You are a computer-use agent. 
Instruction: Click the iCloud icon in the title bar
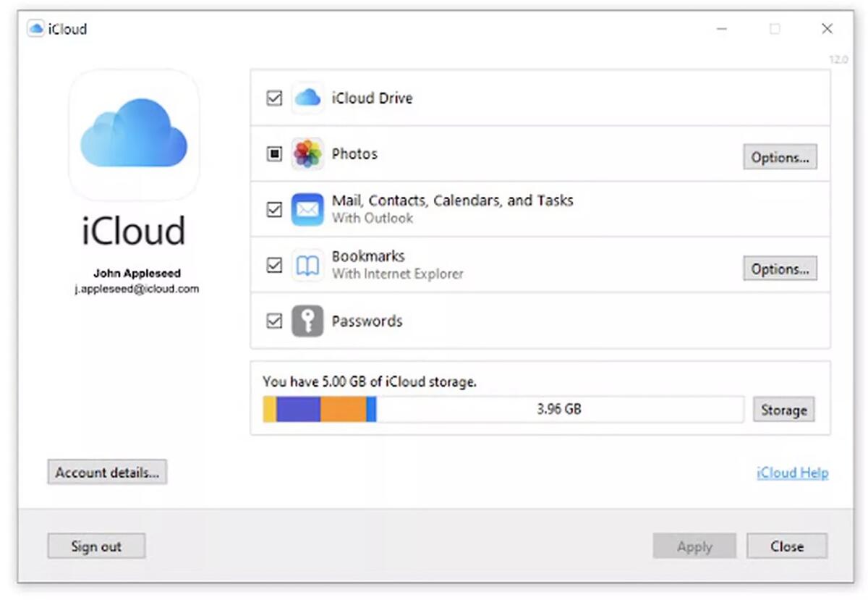click(35, 28)
